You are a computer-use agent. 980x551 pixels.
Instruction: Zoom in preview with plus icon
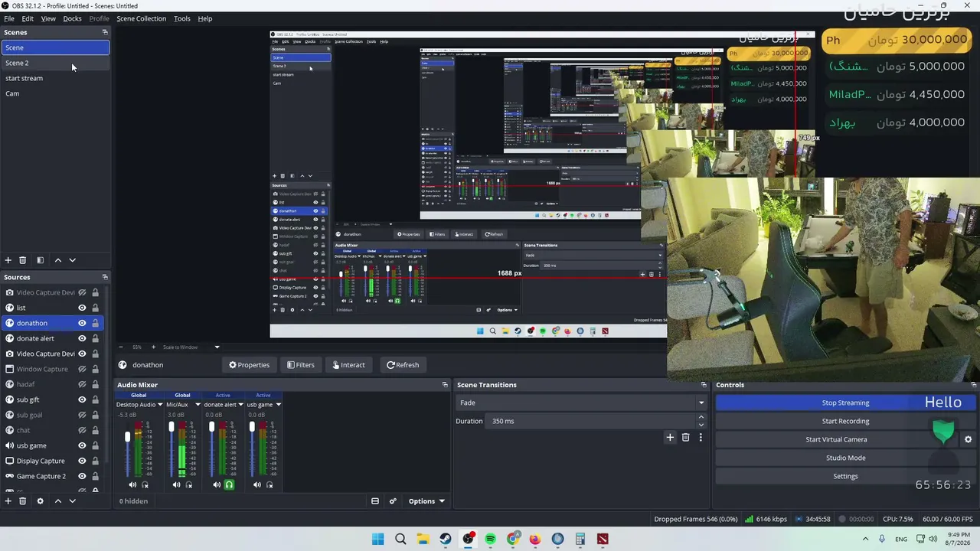153,347
